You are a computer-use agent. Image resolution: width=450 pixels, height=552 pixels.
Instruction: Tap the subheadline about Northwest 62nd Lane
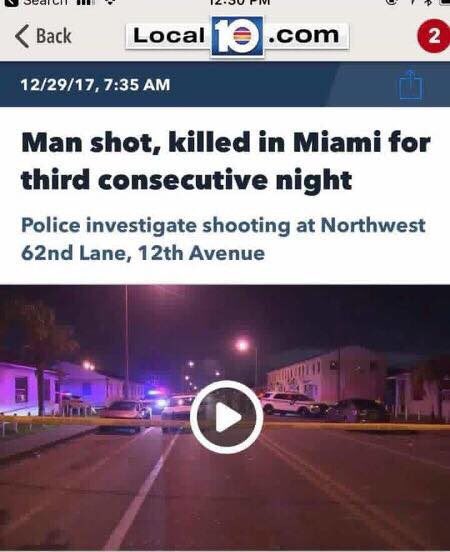coord(223,239)
